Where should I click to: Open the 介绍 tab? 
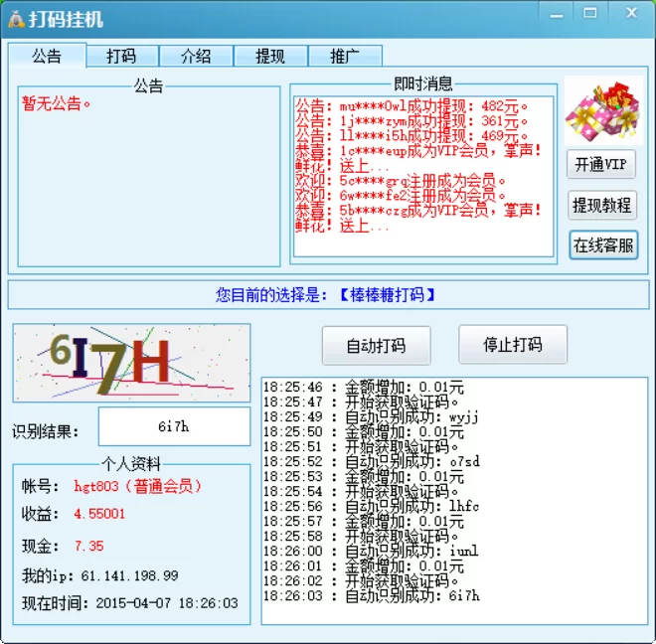point(196,56)
